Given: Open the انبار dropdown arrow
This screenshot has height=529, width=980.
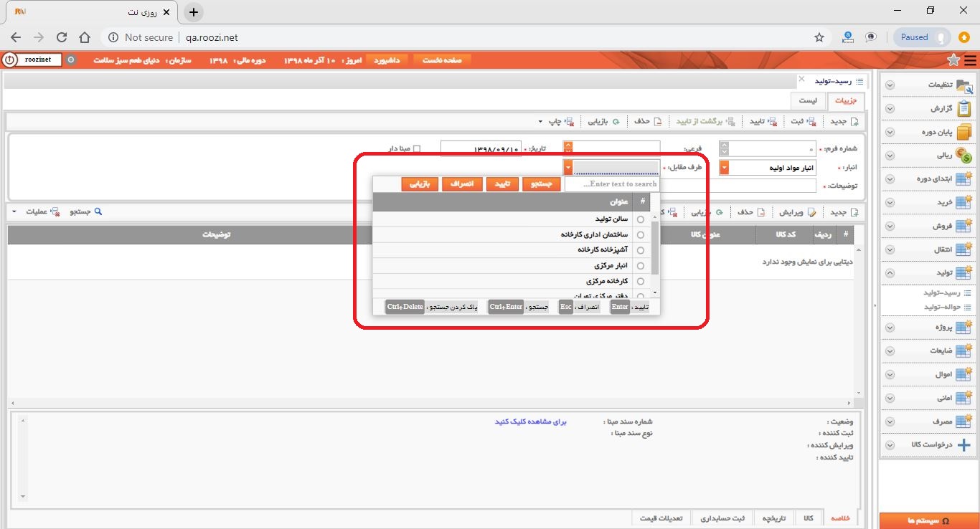Looking at the screenshot, I should click(725, 167).
